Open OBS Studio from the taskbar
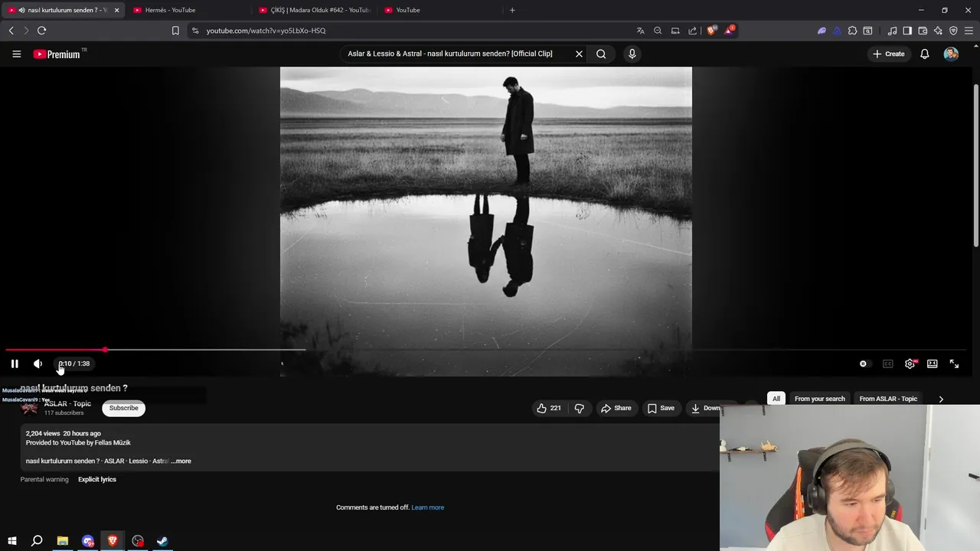The width and height of the screenshot is (980, 551). coord(138,541)
